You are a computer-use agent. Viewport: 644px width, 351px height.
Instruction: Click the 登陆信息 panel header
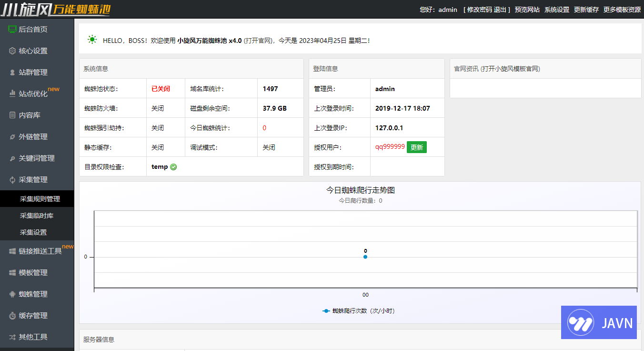pos(377,69)
